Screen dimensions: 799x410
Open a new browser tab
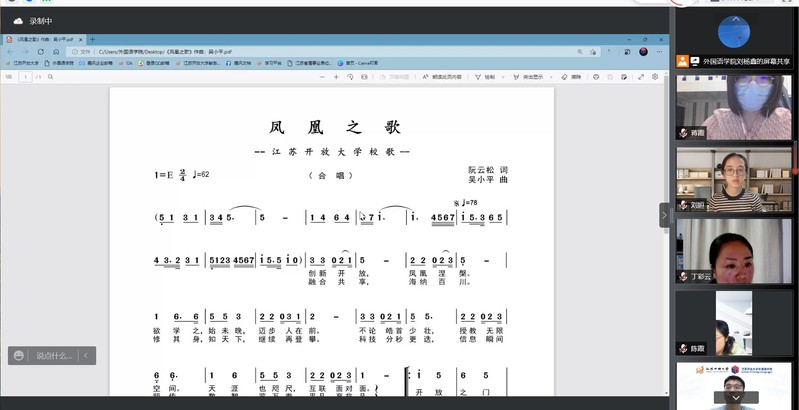(x=92, y=39)
